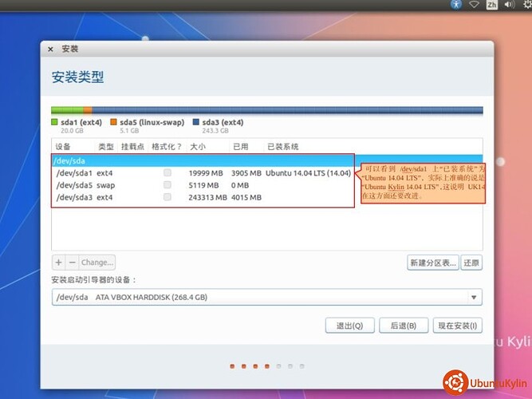Toggle format checkbox for /dev/sda5 swap
Viewport: 532px width, 399px height.
tap(167, 184)
